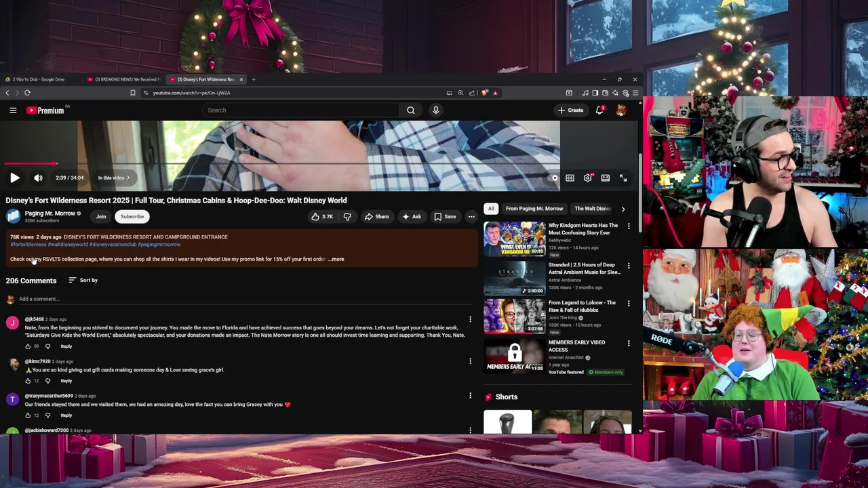Open the account avatar menu

pos(620,110)
